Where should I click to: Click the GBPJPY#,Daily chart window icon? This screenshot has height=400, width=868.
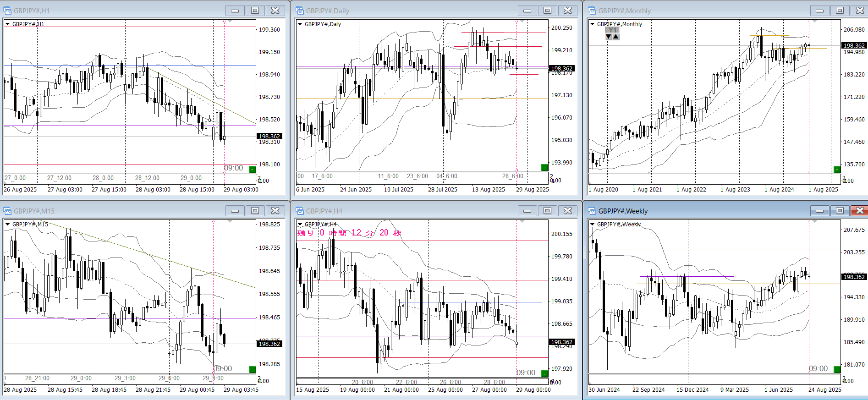click(300, 11)
